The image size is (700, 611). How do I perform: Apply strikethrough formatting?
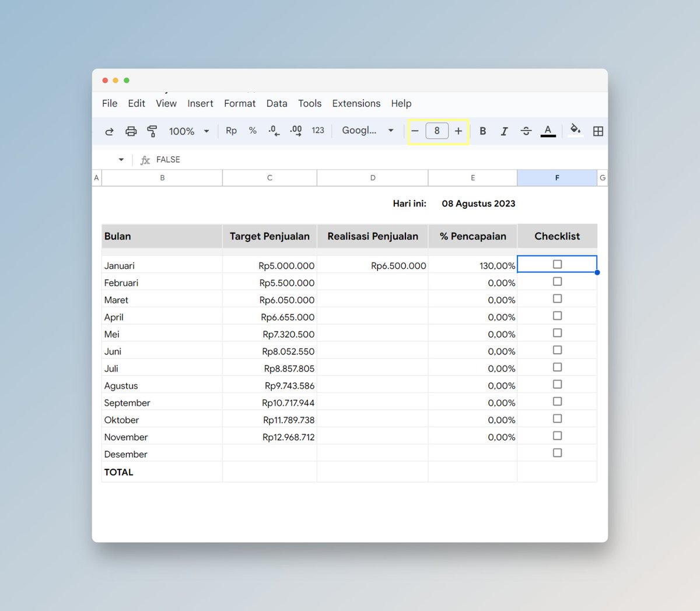click(x=526, y=131)
